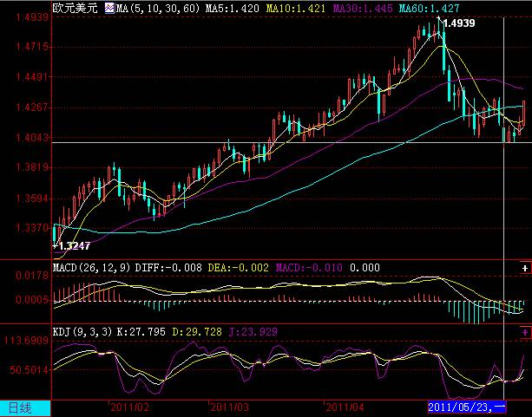This screenshot has width=532, height=417.
Task: Click the KDJ(9,3,3) indicator label
Action: (82, 331)
